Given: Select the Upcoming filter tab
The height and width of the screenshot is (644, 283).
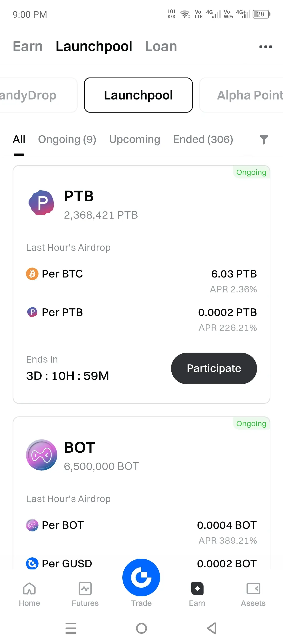Looking at the screenshot, I should pyautogui.click(x=135, y=139).
